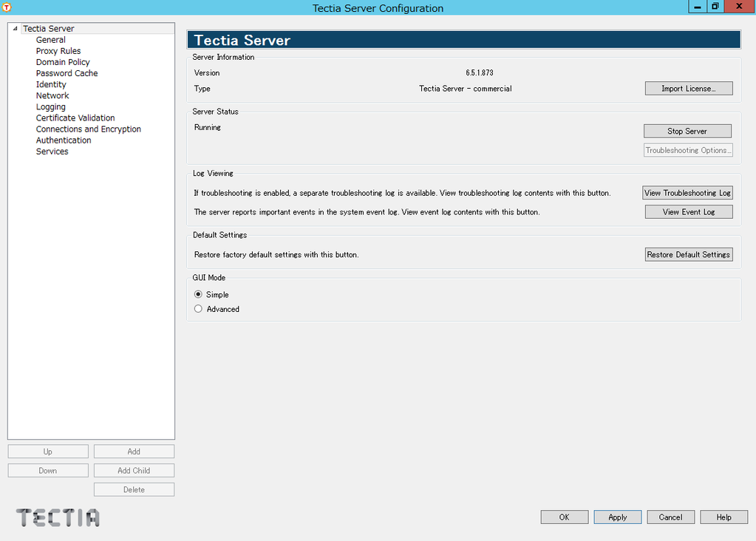Click the 'Running' status text
Screen dimensions: 756x541
(208, 127)
